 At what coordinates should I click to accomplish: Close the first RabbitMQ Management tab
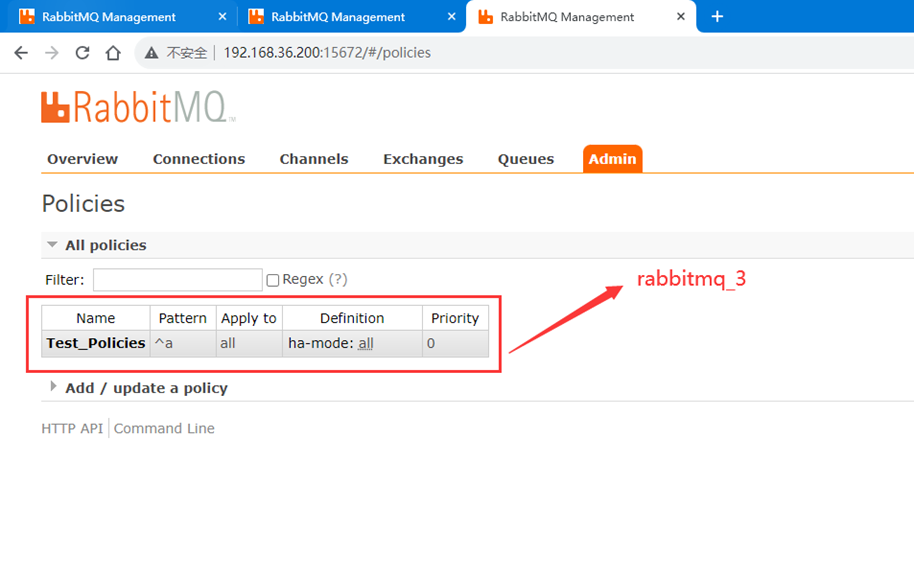[x=222, y=17]
